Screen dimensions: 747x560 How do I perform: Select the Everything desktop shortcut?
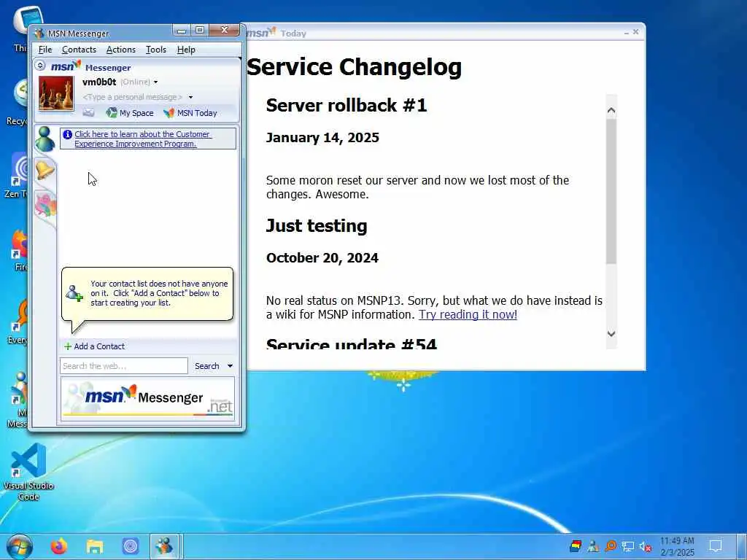pyautogui.click(x=18, y=322)
